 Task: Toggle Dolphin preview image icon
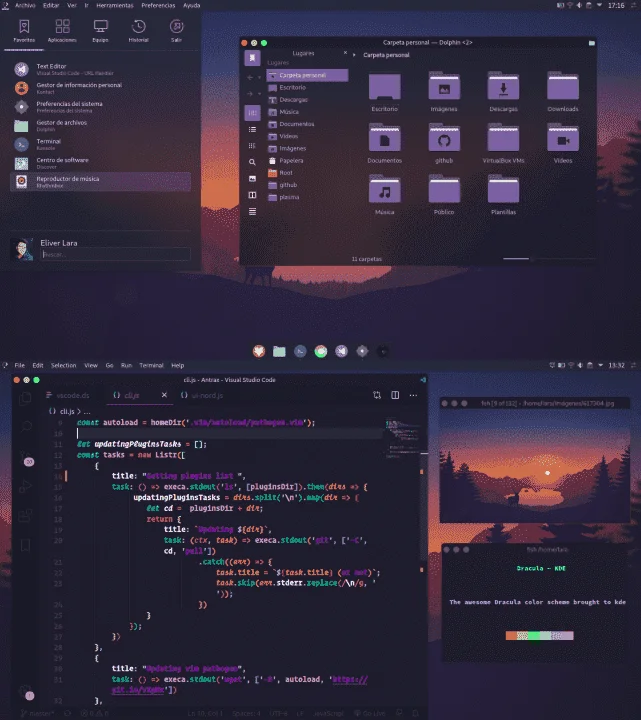coord(253,179)
